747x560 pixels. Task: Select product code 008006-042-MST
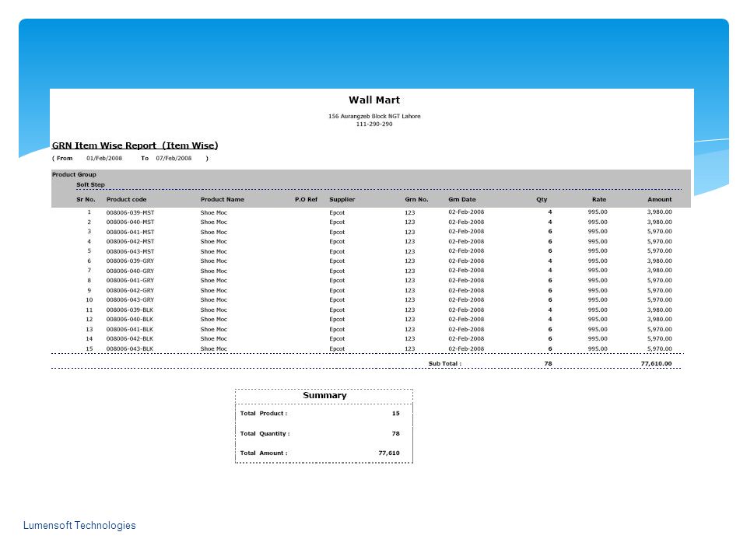[x=130, y=241]
